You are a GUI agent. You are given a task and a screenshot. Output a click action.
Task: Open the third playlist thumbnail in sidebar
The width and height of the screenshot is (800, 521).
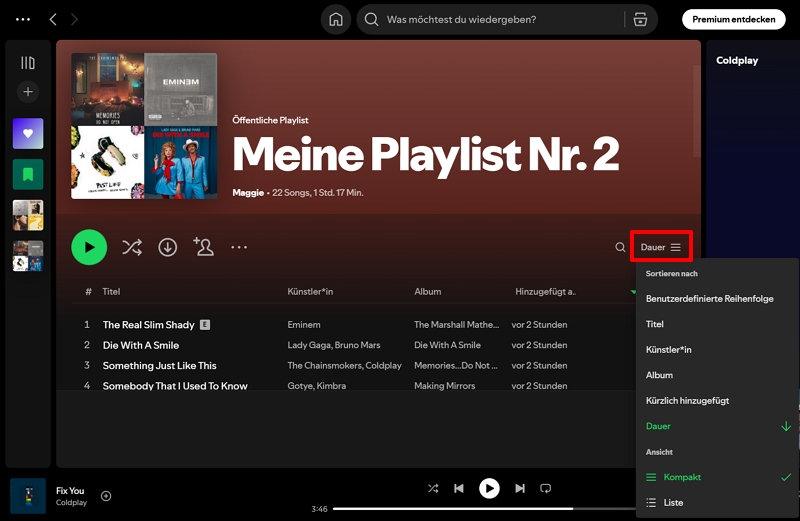point(28,215)
